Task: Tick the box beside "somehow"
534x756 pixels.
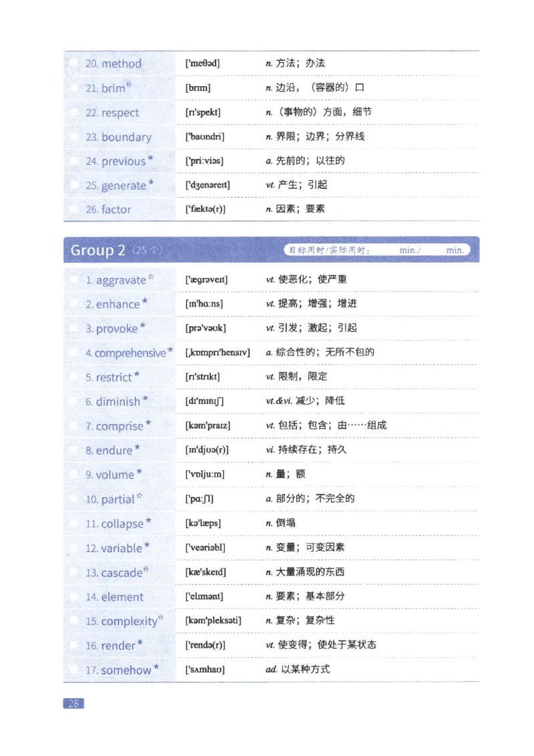Action: 73,669
